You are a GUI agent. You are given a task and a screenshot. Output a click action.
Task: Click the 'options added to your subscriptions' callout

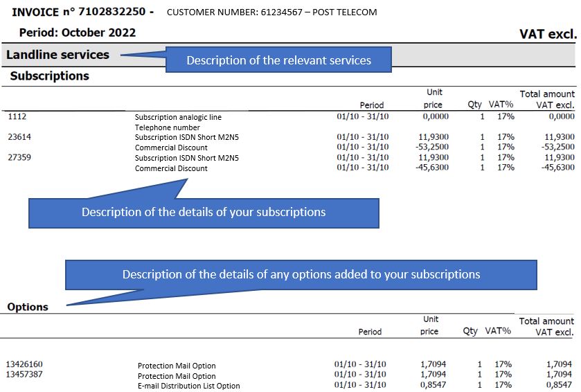pyautogui.click(x=301, y=274)
